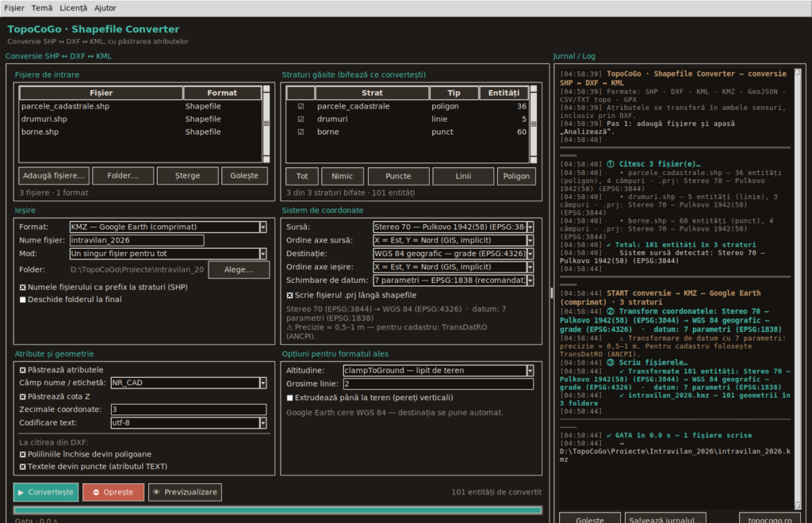The height and width of the screenshot is (523, 812).
Task: Select all layers with Tot button
Action: 302,177
